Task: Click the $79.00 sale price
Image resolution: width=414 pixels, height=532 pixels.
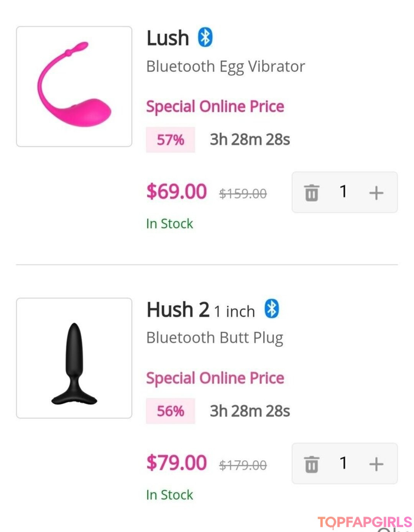Action: click(x=177, y=463)
